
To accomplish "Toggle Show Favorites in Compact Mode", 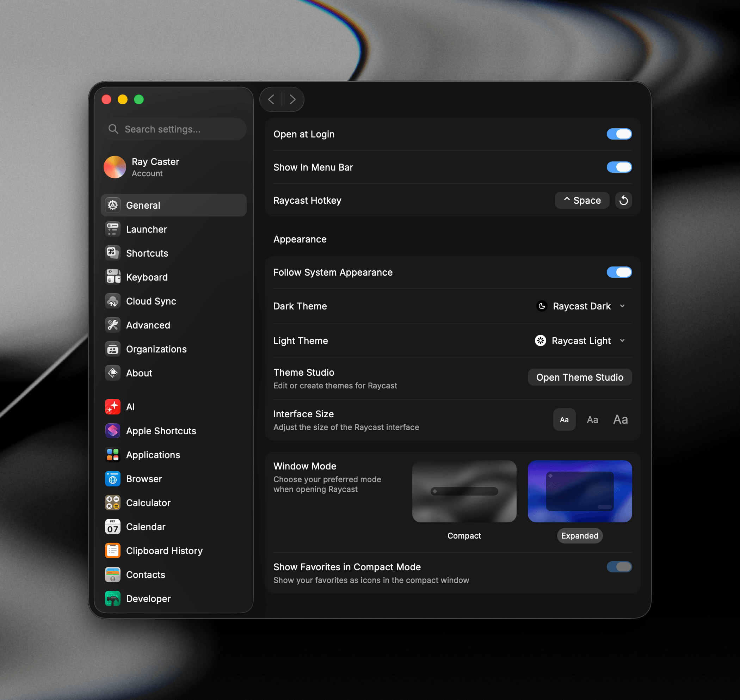I will pyautogui.click(x=619, y=567).
